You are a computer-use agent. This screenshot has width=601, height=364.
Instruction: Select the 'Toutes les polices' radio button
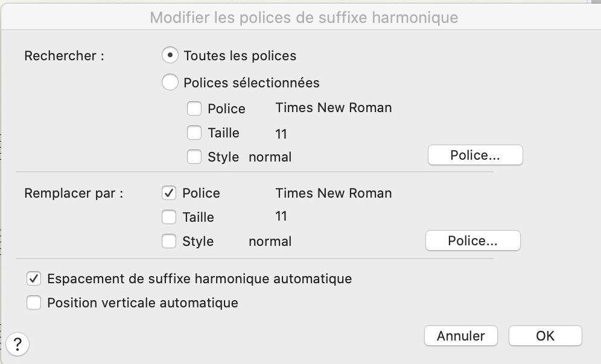(x=171, y=55)
